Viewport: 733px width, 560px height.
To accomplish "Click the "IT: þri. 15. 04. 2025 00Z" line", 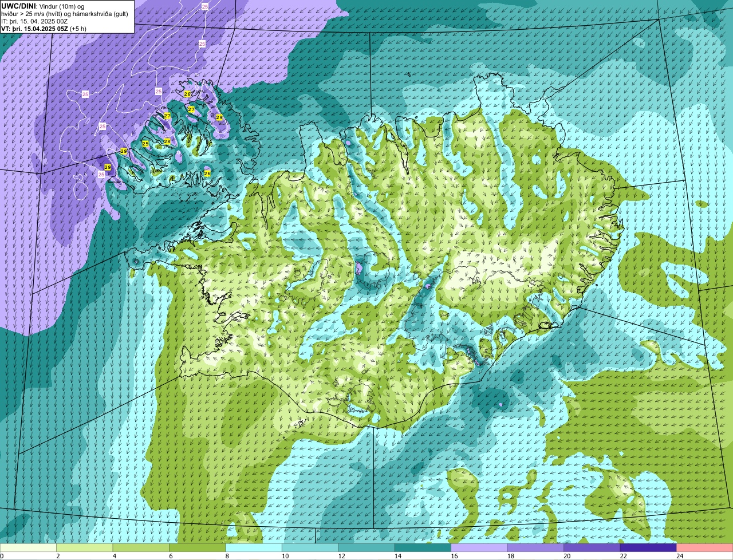I will click(x=34, y=21).
